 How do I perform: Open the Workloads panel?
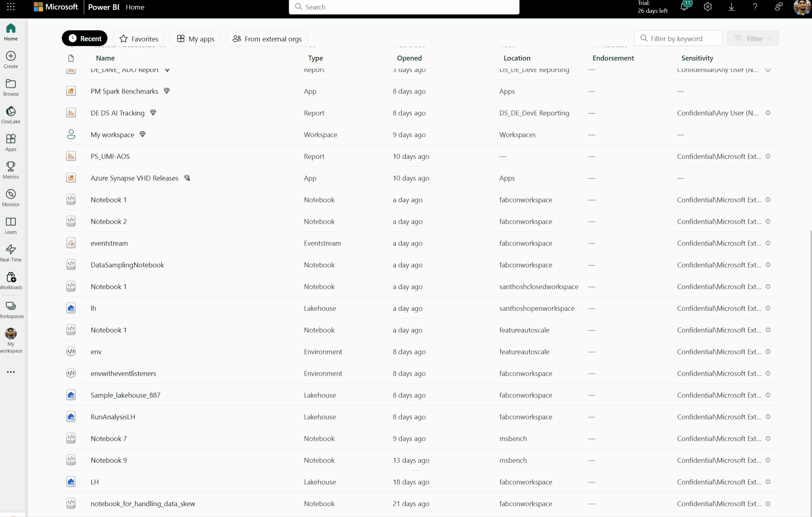pyautogui.click(x=11, y=280)
